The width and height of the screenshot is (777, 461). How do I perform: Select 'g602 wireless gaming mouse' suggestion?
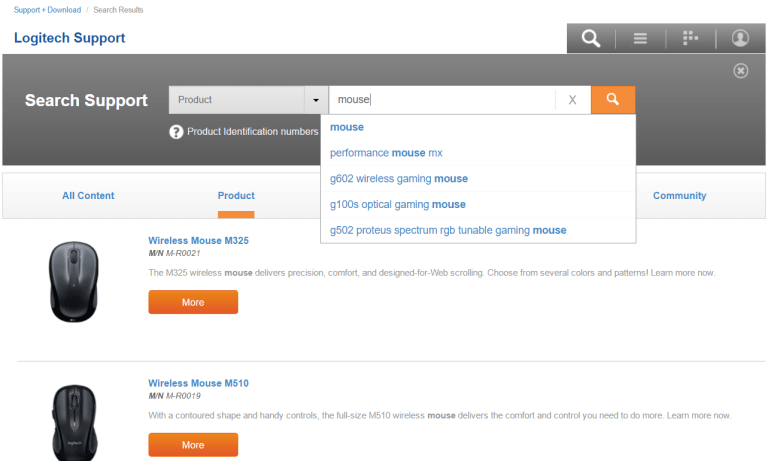pyautogui.click(x=478, y=179)
